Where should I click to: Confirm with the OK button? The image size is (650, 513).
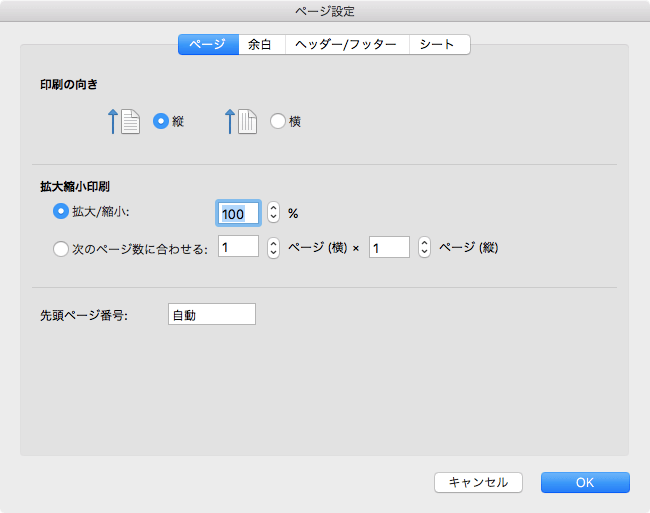(x=585, y=482)
